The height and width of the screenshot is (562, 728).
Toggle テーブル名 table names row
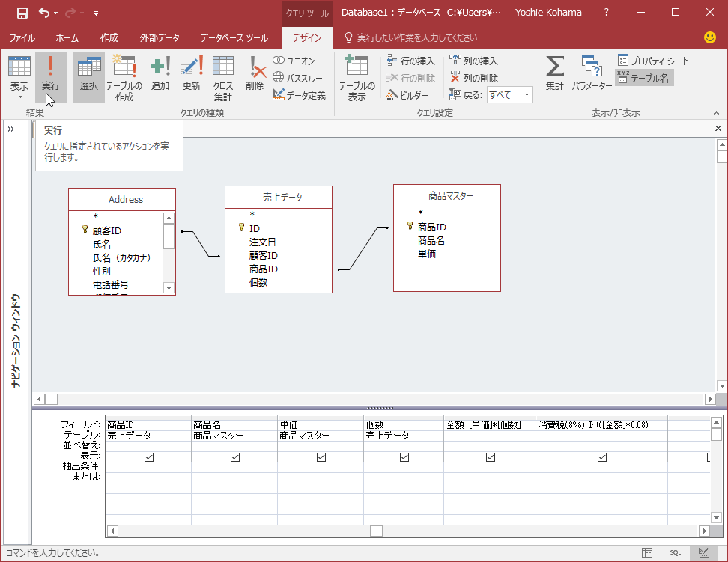point(643,78)
